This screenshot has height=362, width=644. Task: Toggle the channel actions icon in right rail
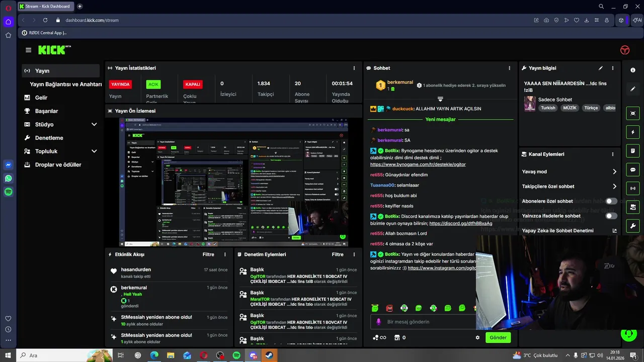(x=633, y=207)
